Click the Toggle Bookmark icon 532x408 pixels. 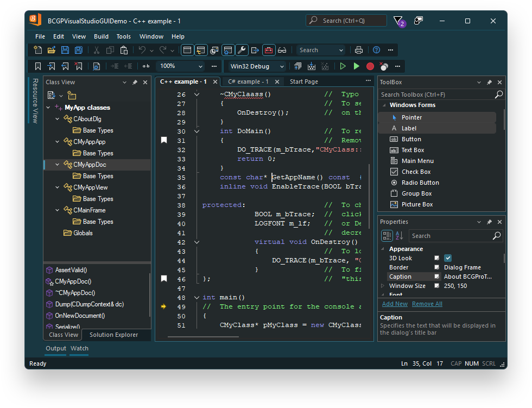(x=37, y=66)
